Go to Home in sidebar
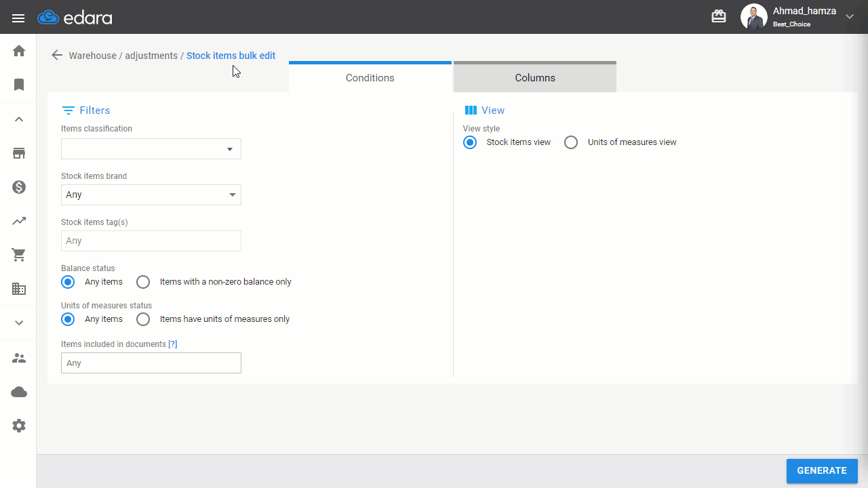Viewport: 868px width, 488px height. click(19, 51)
